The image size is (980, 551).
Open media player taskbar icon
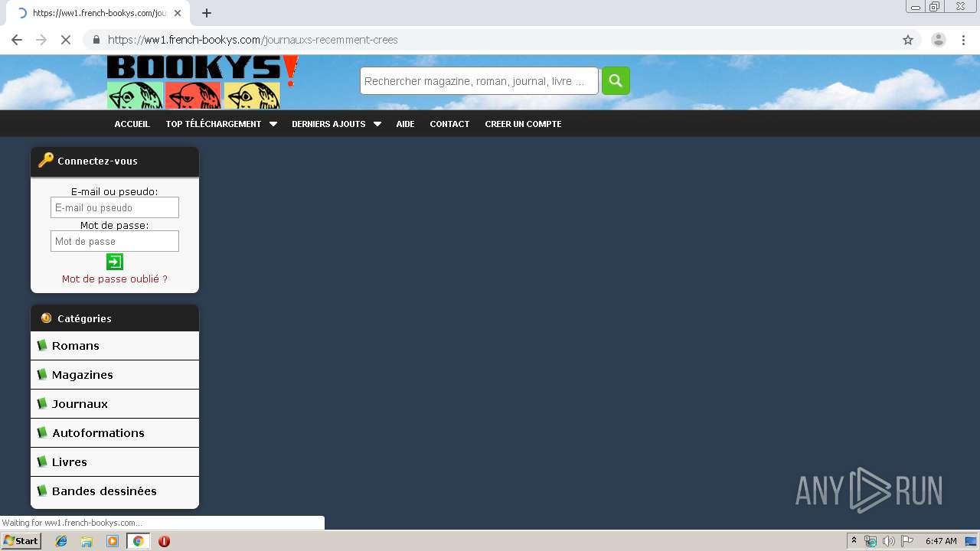[x=113, y=541]
